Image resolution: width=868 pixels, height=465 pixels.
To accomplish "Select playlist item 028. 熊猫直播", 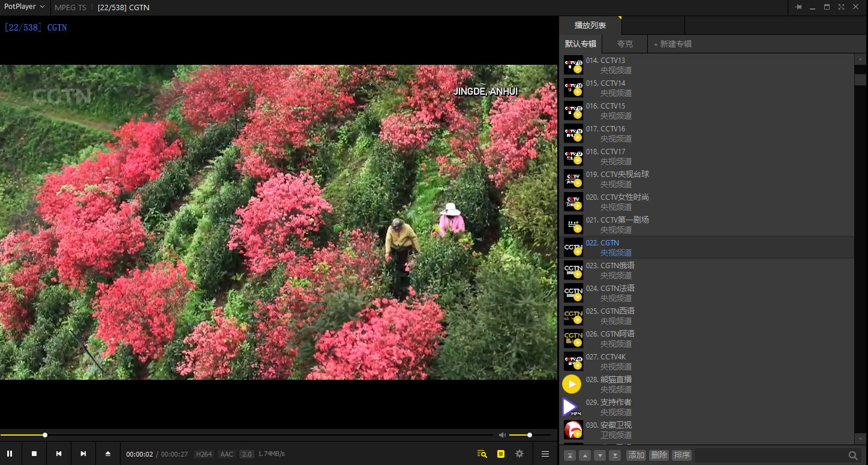I will [x=707, y=385].
